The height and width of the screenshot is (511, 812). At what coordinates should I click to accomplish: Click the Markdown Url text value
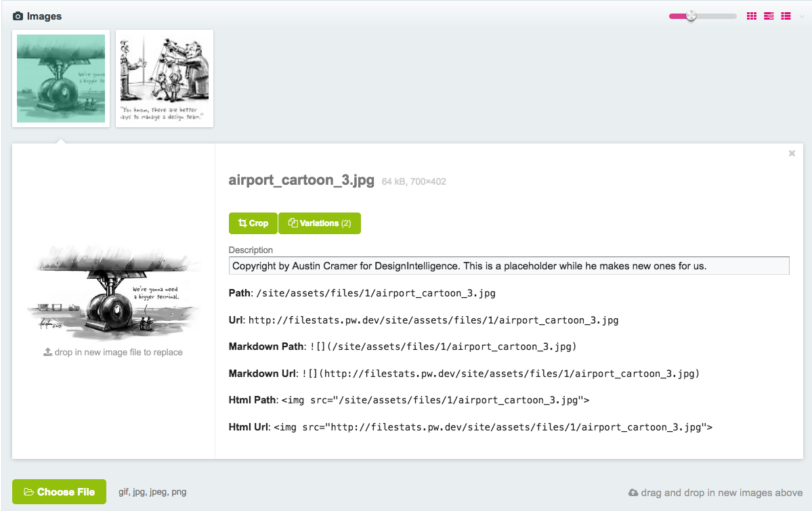pyautogui.click(x=500, y=374)
